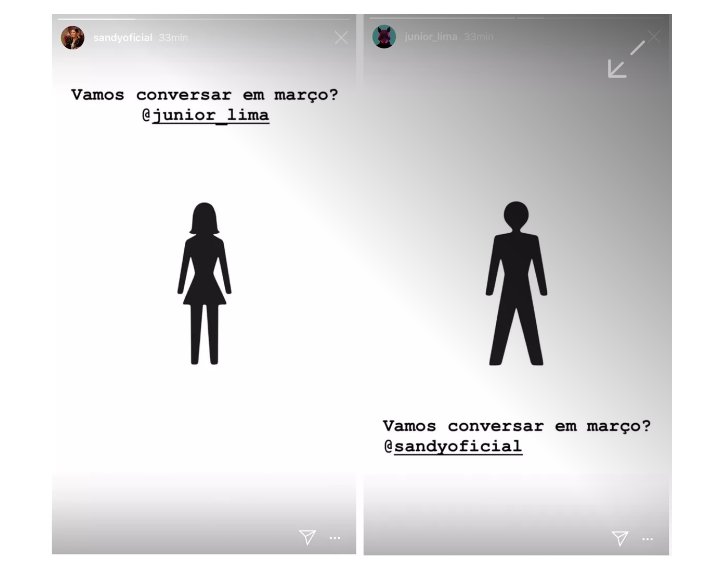This screenshot has width=720, height=571.
Task: Click the shrink arrows icon on right story
Action: (x=626, y=59)
